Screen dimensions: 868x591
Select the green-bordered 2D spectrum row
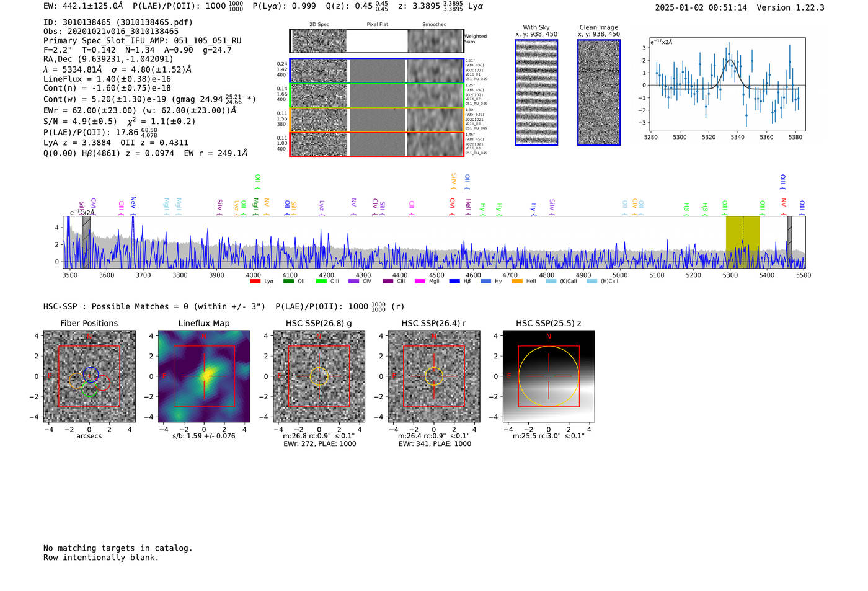pos(377,95)
